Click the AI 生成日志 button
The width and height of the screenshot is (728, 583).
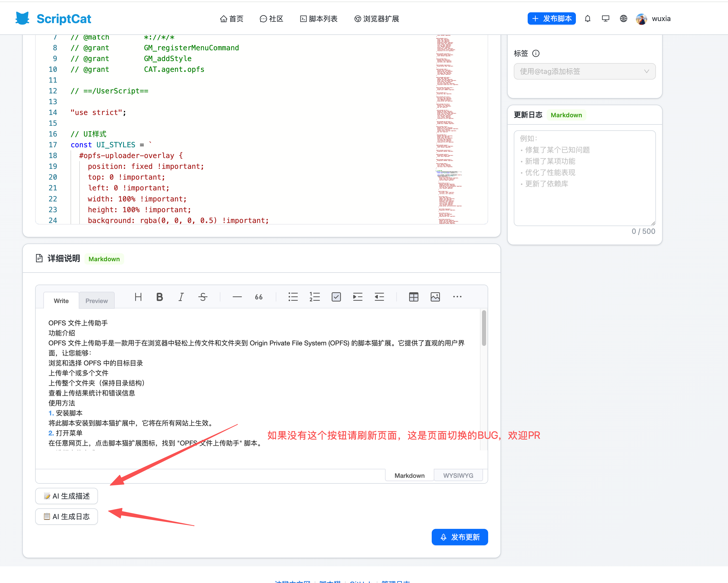tap(66, 517)
